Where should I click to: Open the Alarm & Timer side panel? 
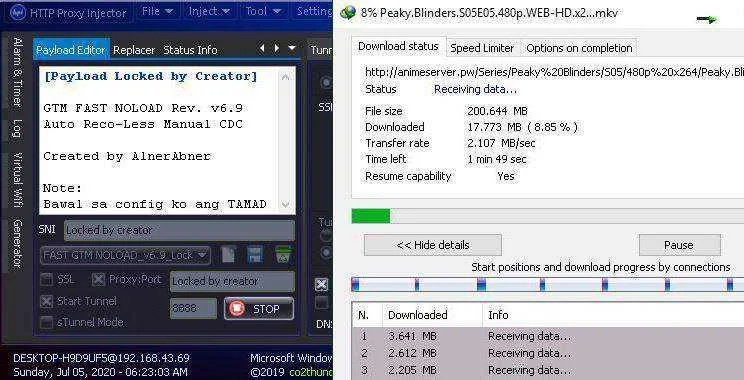pyautogui.click(x=18, y=72)
